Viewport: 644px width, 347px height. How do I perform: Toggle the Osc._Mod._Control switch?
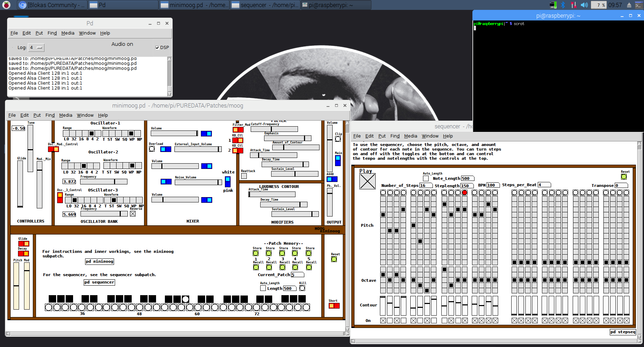(53, 149)
